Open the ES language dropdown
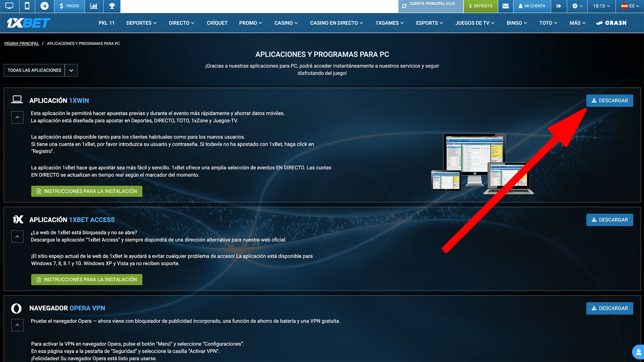Screen dimensions: 644x362 (630, 6)
